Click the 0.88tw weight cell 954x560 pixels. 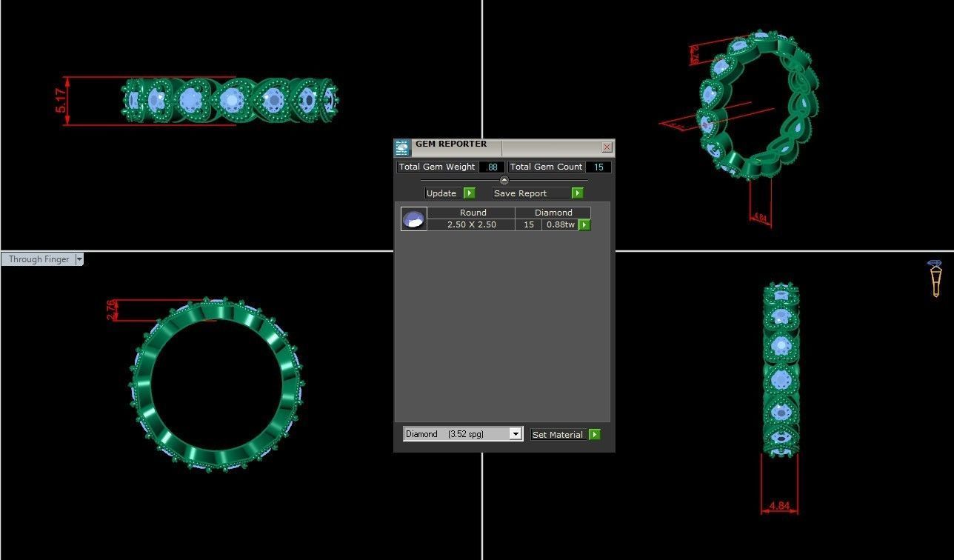561,224
